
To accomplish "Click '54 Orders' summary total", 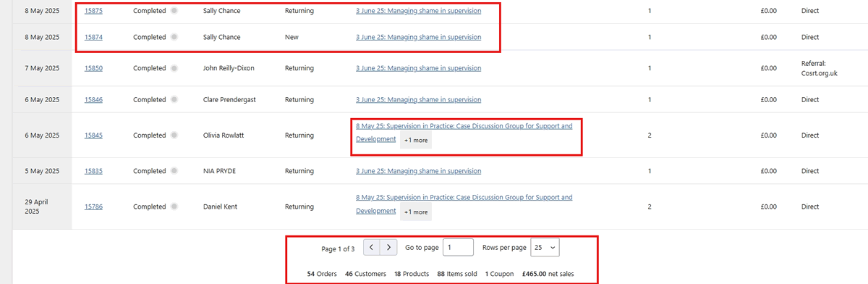I will 323,274.
